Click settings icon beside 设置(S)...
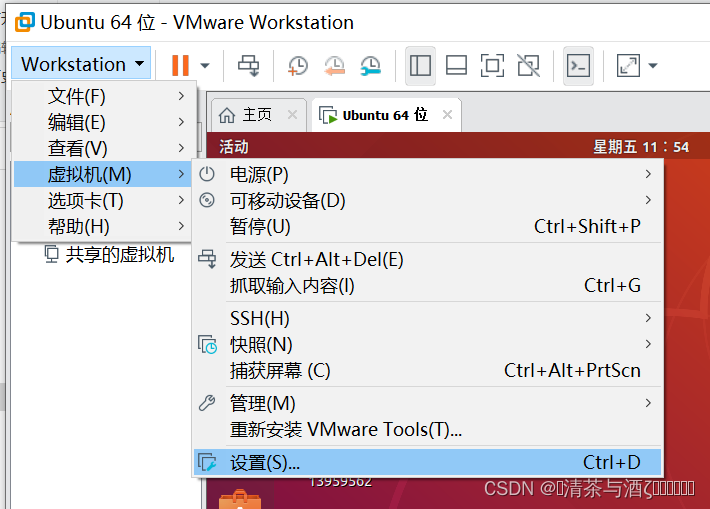The height and width of the screenshot is (509, 710). 207,462
